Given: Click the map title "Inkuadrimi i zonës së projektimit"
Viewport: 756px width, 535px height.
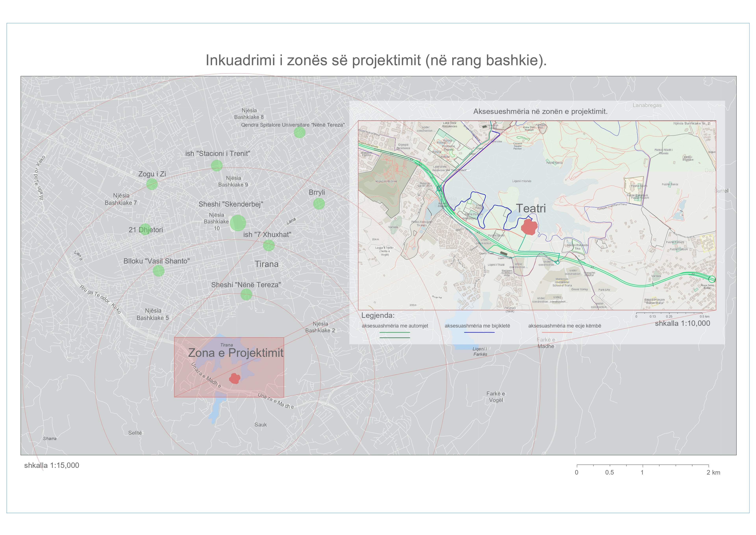Looking at the screenshot, I should (376, 60).
